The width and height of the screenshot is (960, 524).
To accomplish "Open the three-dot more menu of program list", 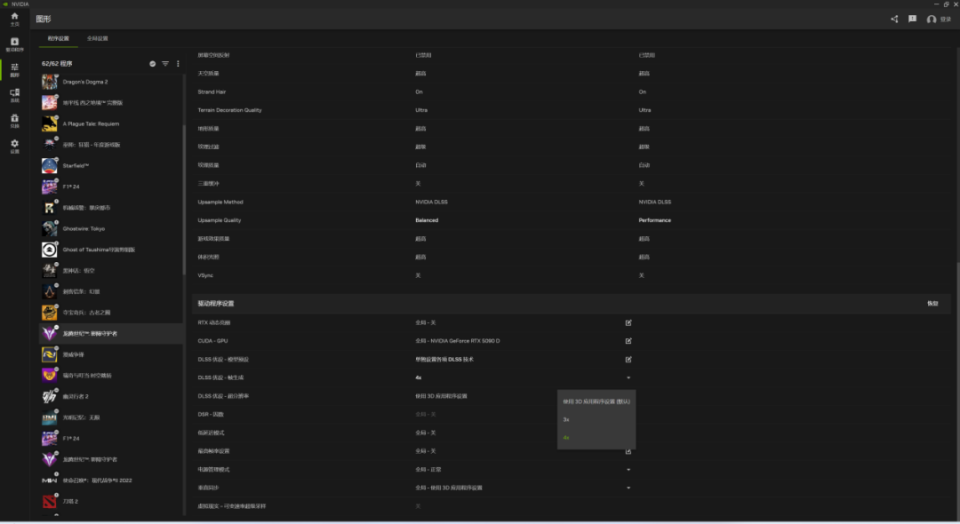I will click(x=178, y=64).
